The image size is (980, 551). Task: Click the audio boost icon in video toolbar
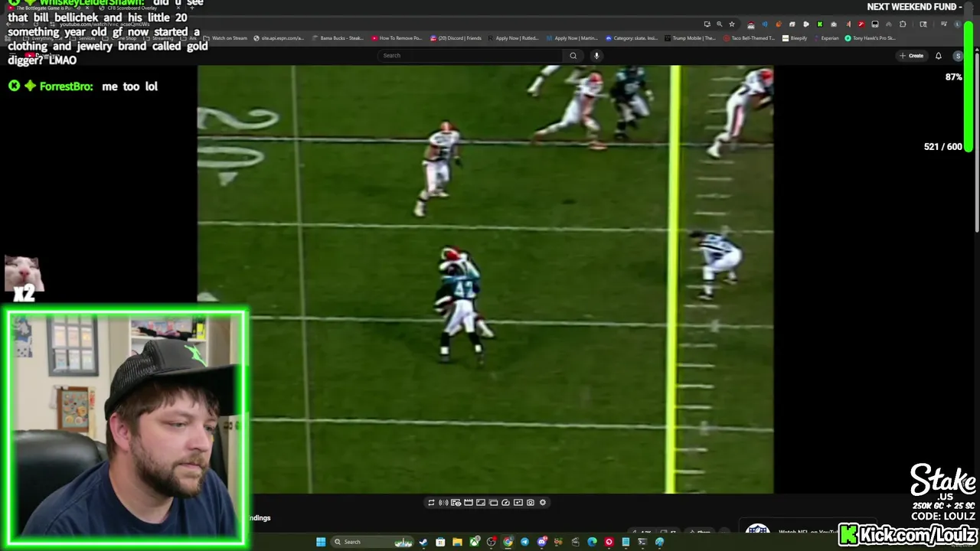tap(443, 503)
